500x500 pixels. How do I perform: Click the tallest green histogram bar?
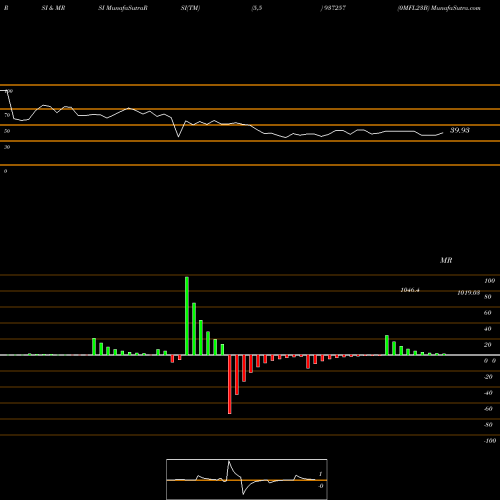tap(187, 316)
